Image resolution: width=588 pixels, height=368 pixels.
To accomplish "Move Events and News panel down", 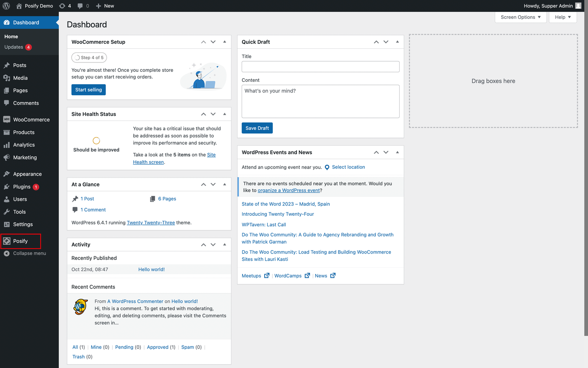I will [386, 152].
